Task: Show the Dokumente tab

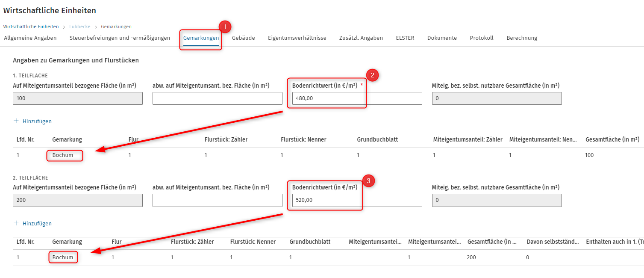Action: pos(442,38)
